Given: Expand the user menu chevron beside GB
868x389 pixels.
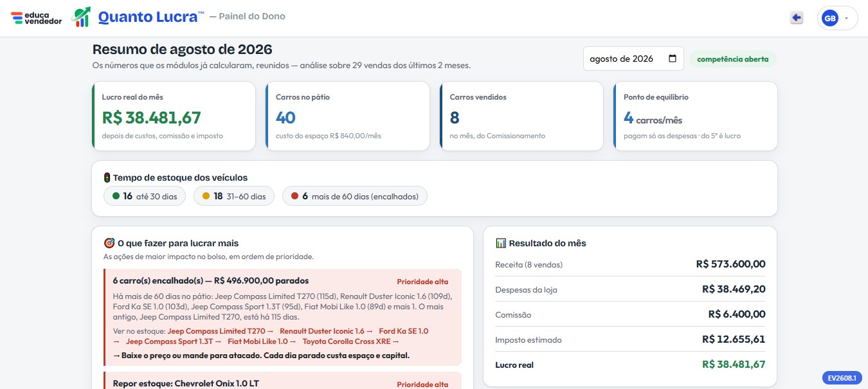Looking at the screenshot, I should [846, 19].
